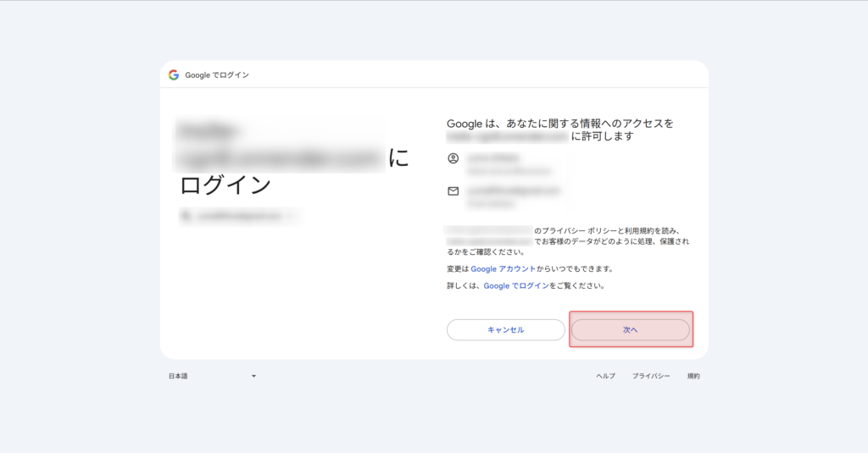Click the text 'に許可します'
The image size is (868, 453).
pos(603,136)
